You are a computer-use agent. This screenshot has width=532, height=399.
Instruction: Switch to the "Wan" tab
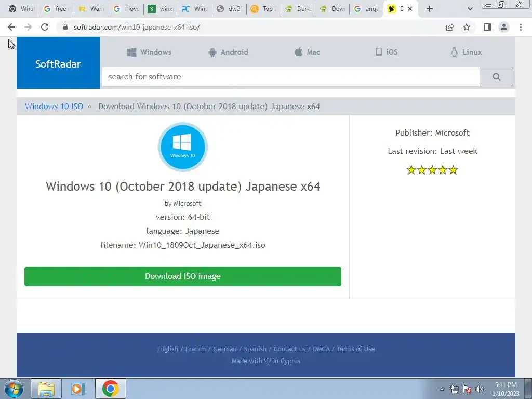point(91,9)
